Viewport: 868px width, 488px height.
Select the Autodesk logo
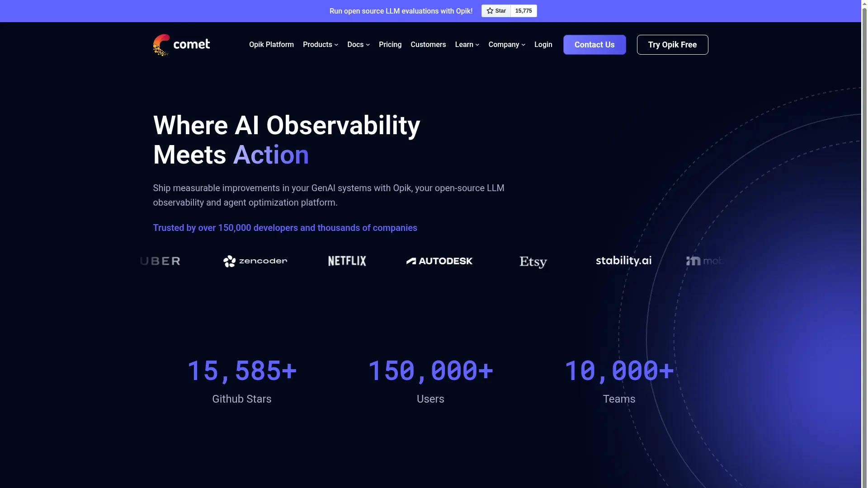tap(439, 261)
